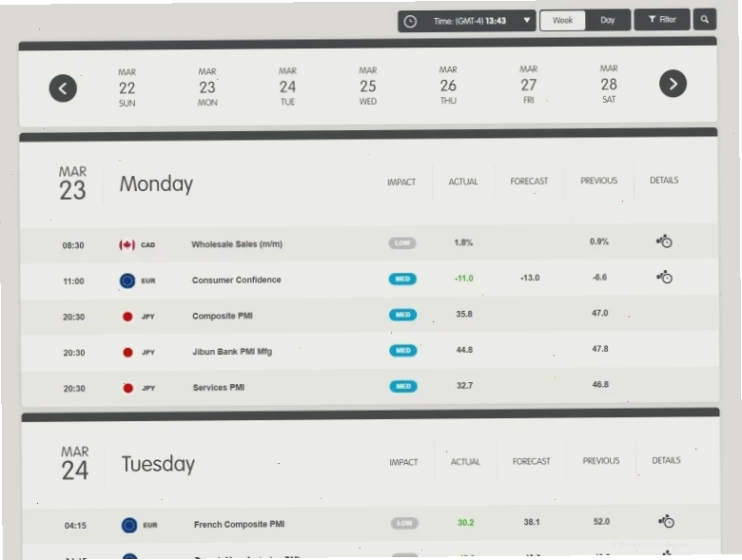742x560 pixels.
Task: Click MED impact badge for Jibun Bank PMI
Action: pyautogui.click(x=403, y=351)
